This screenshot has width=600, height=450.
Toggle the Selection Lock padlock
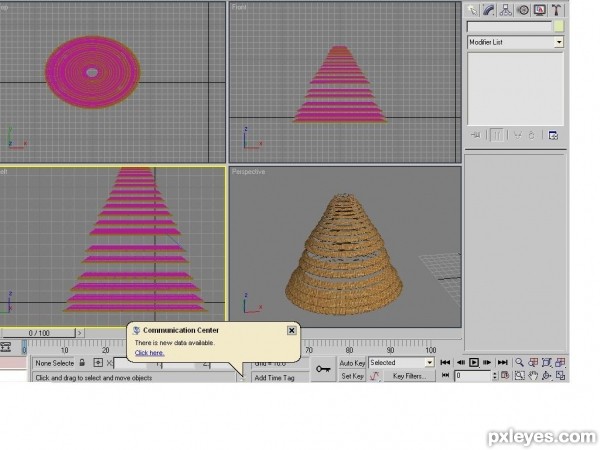point(82,362)
